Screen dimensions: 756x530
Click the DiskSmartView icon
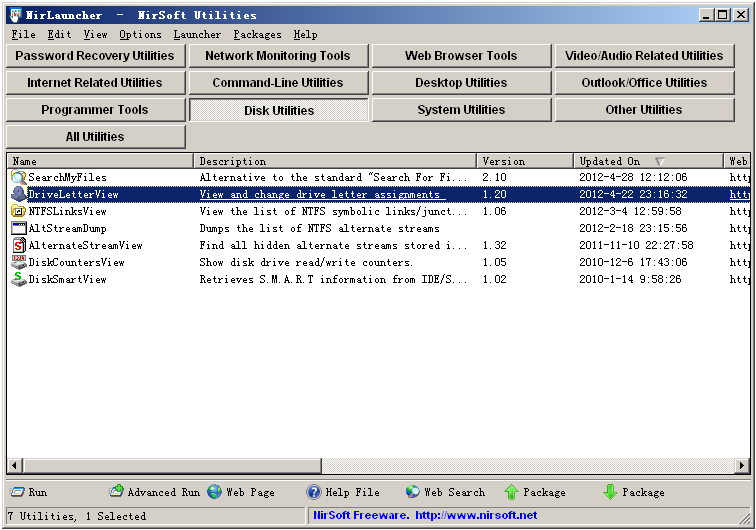19,279
